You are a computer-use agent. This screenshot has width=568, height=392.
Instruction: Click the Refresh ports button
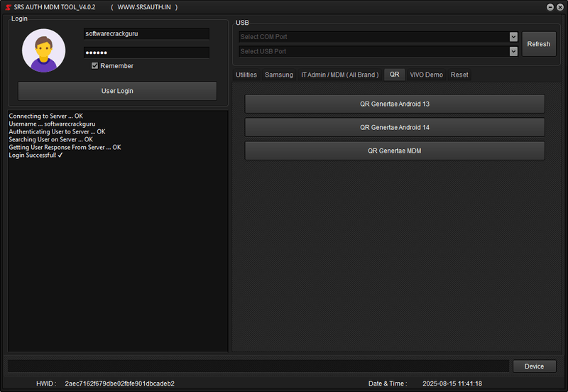(538, 44)
